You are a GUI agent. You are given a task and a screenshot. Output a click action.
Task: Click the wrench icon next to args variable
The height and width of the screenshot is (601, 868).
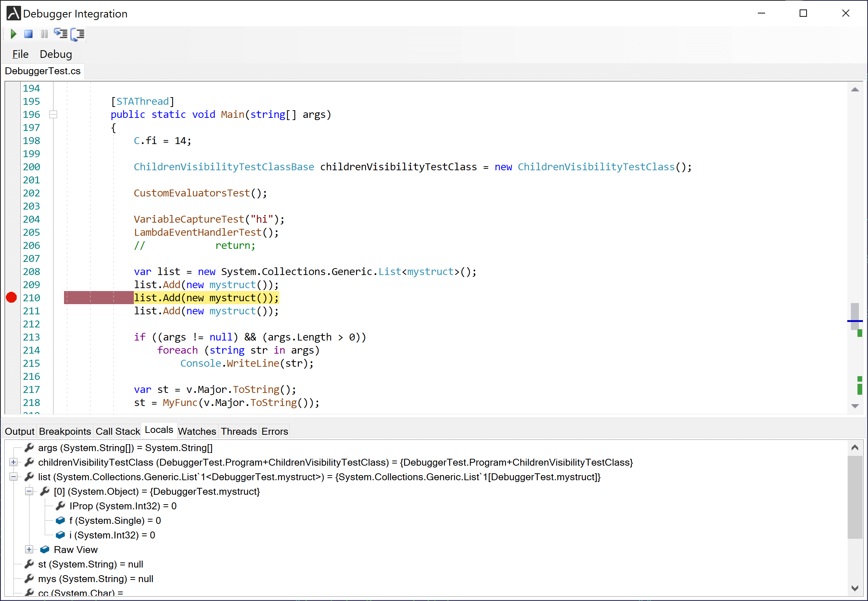click(29, 448)
